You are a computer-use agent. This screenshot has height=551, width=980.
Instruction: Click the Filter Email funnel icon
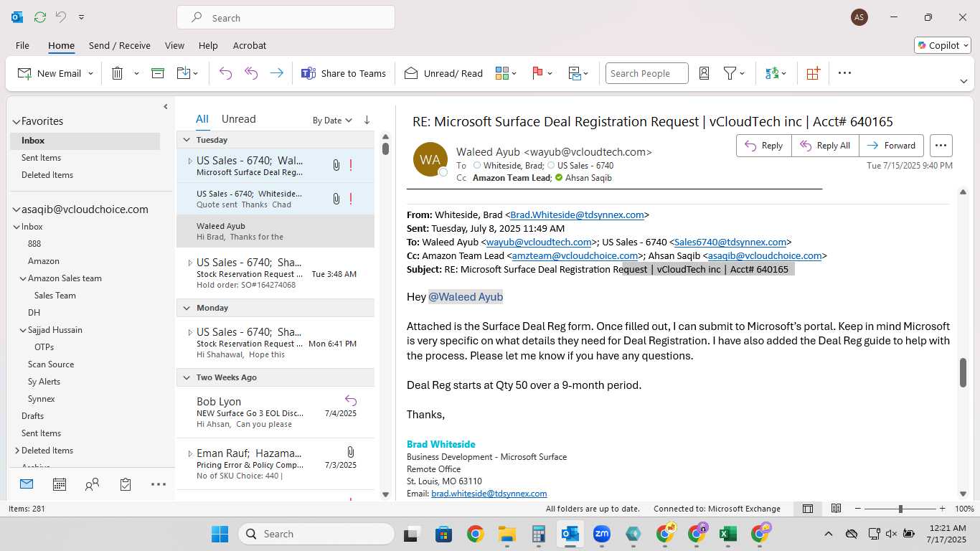coord(730,73)
